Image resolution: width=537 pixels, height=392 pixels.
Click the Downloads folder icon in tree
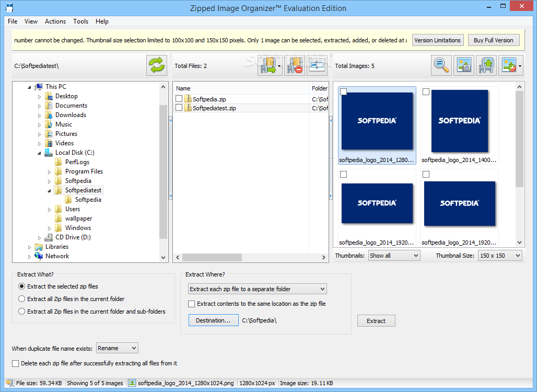point(49,115)
